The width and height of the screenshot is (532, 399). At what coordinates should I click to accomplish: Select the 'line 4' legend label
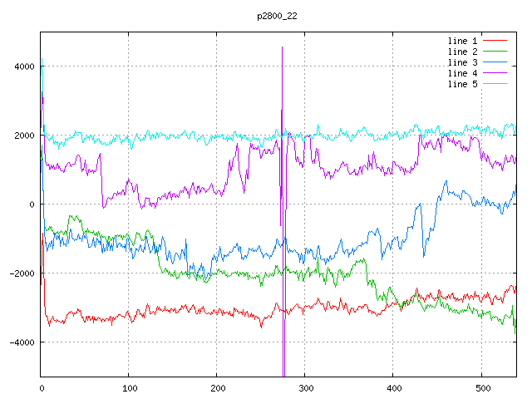click(x=462, y=73)
